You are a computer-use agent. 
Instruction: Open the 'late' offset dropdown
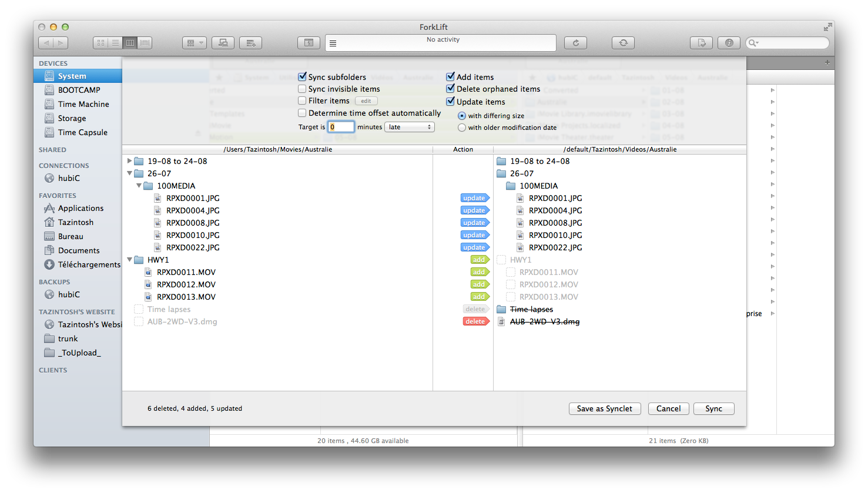[x=409, y=127]
